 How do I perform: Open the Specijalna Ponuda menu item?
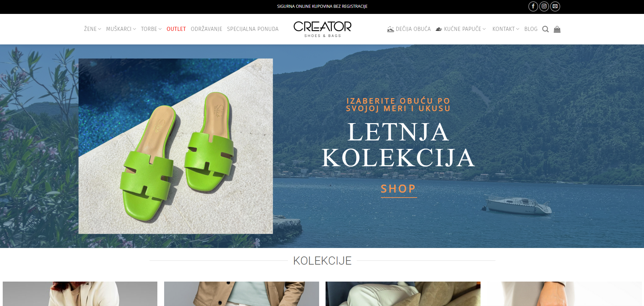(253, 29)
